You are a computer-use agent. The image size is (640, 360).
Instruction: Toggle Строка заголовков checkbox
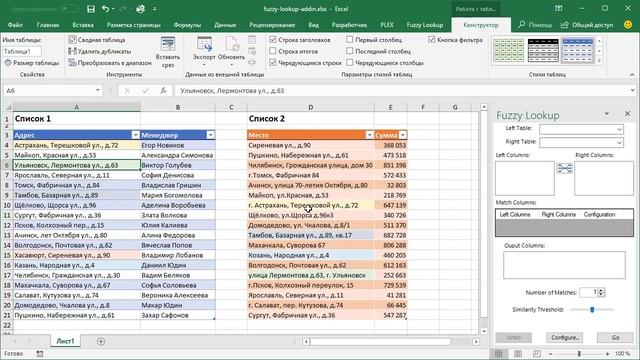[x=273, y=40]
